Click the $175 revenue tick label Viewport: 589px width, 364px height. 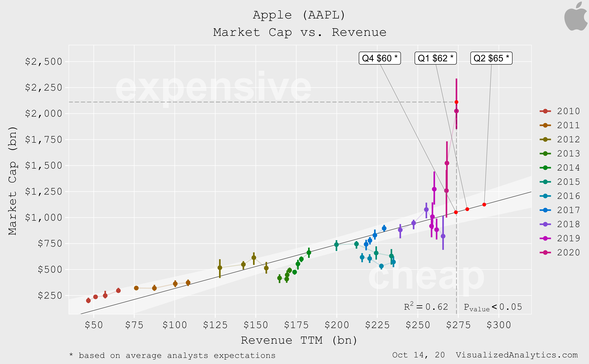click(x=296, y=325)
